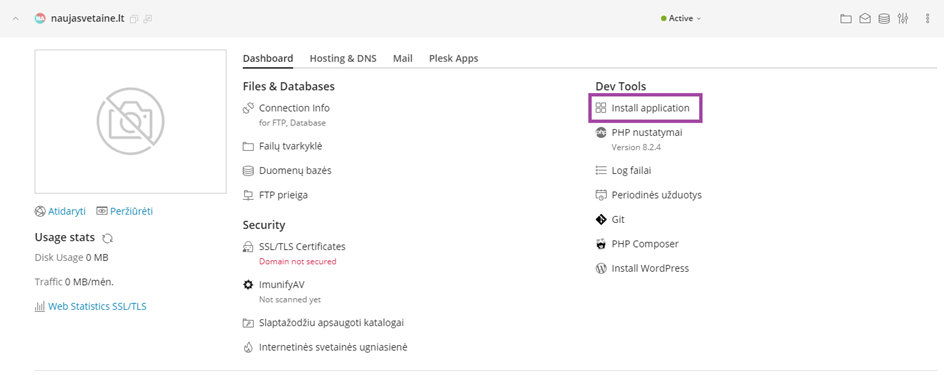Image resolution: width=944 pixels, height=375 pixels.
Task: Switch to Hosting & DNS tab
Action: pyautogui.click(x=343, y=58)
